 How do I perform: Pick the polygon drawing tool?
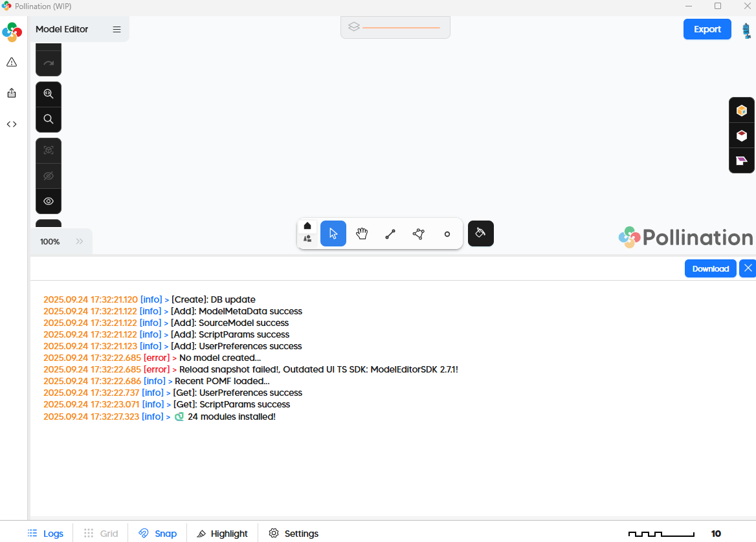coord(419,234)
